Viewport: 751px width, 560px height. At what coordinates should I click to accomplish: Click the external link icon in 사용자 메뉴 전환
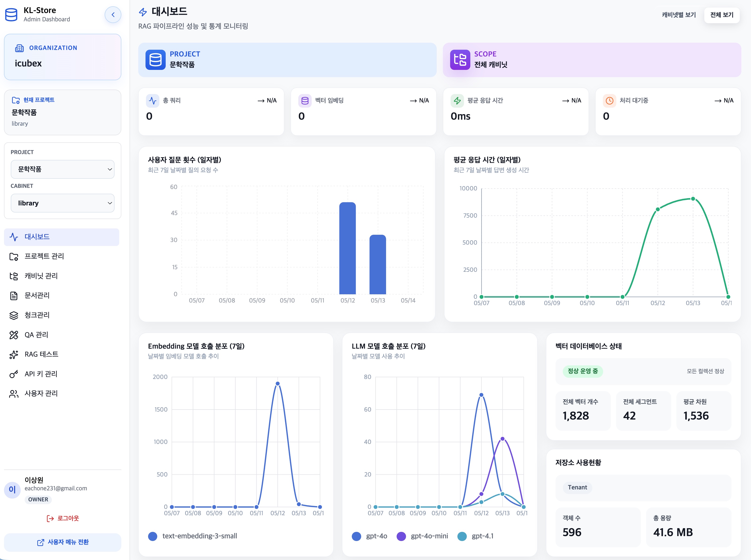pos(40,542)
